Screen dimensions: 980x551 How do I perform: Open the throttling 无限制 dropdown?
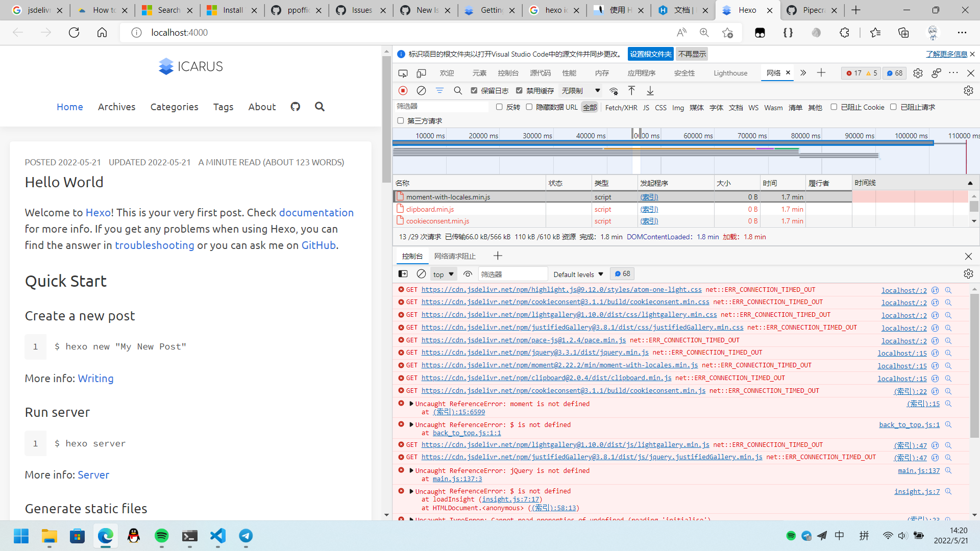[579, 90]
